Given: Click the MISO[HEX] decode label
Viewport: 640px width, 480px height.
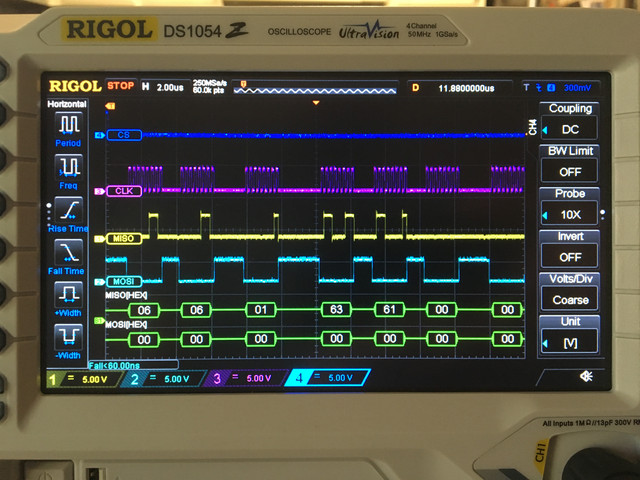Looking at the screenshot, I should pos(126,296).
